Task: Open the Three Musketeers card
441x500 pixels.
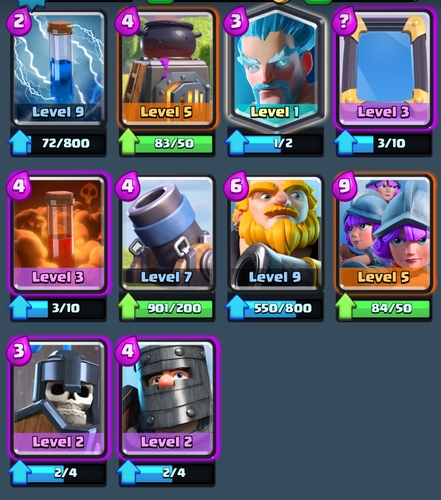Action: tap(384, 233)
